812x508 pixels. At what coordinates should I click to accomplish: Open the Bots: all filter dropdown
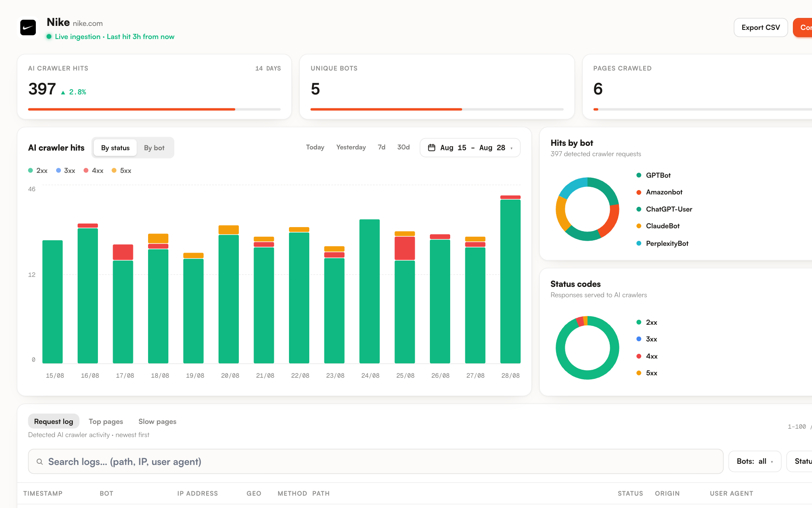tap(755, 461)
